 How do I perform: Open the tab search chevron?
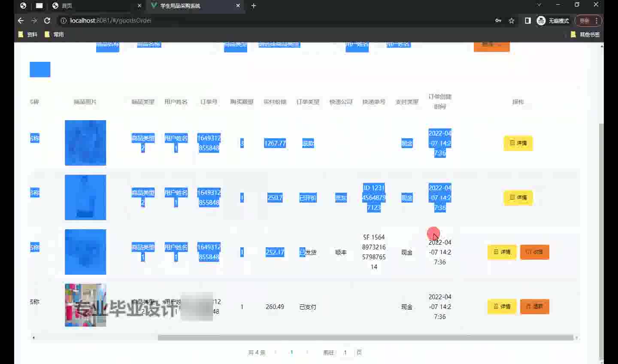click(x=539, y=5)
